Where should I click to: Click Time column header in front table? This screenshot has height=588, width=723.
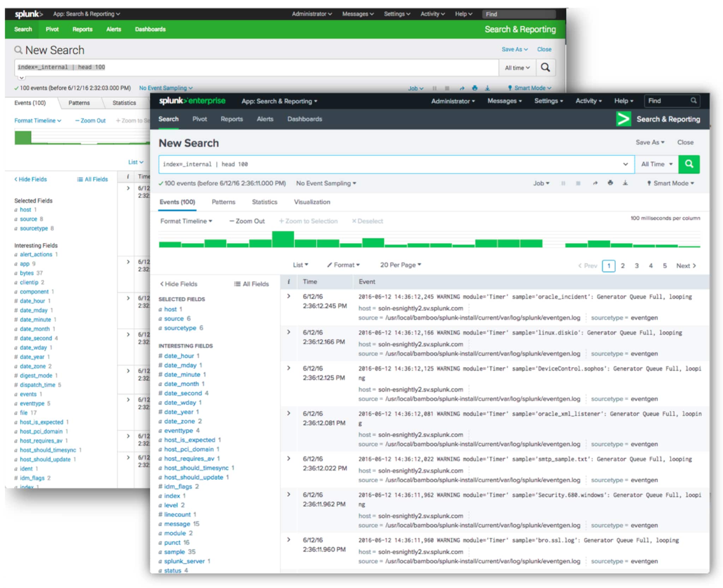310,281
